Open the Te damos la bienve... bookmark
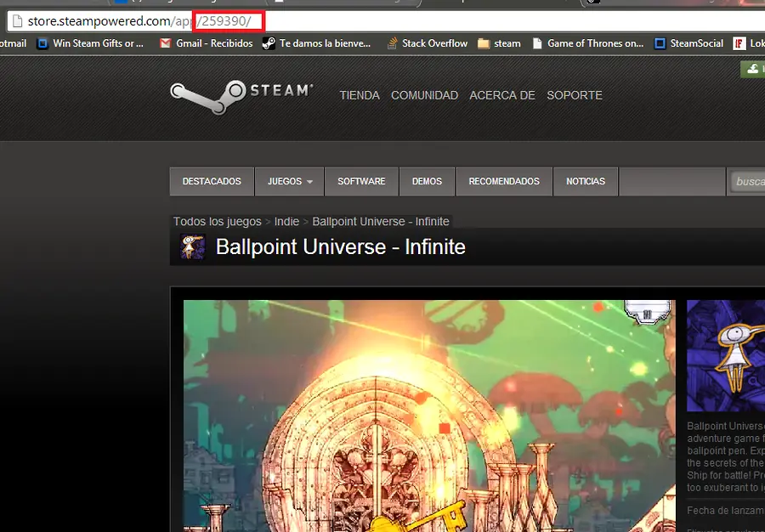This screenshot has height=532, width=765. click(317, 43)
